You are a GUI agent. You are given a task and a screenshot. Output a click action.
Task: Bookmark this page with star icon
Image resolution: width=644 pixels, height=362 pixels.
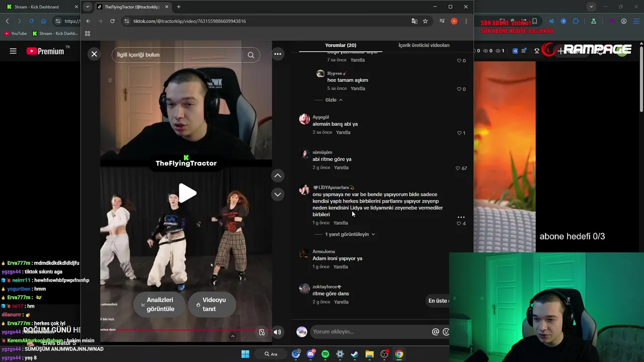pos(425,21)
